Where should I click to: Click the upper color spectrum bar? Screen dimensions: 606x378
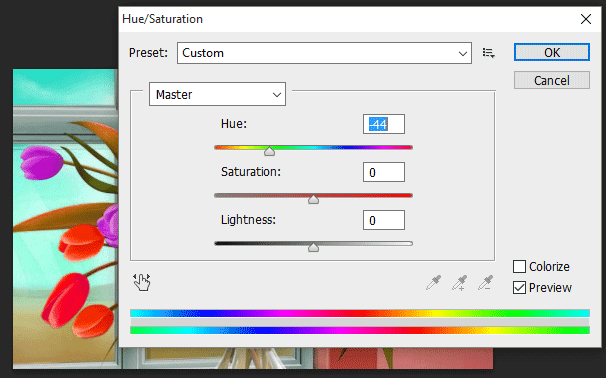point(360,313)
